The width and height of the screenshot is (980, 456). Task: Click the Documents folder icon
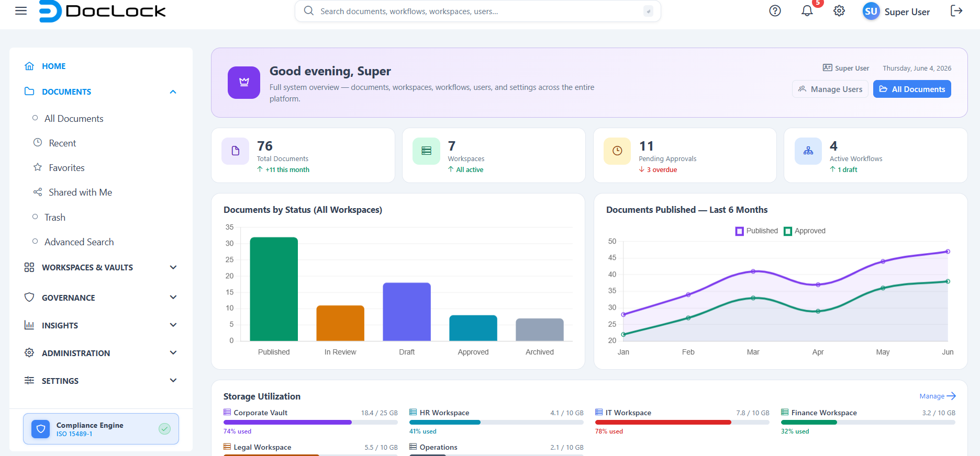(29, 92)
